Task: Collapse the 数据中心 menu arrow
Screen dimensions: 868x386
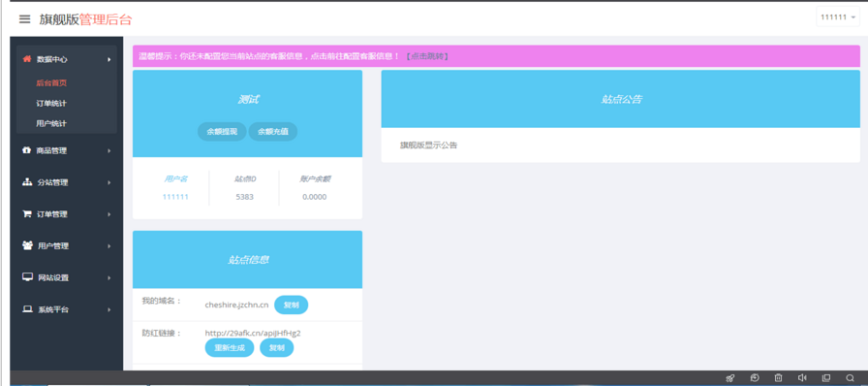Action: pyautogui.click(x=109, y=59)
